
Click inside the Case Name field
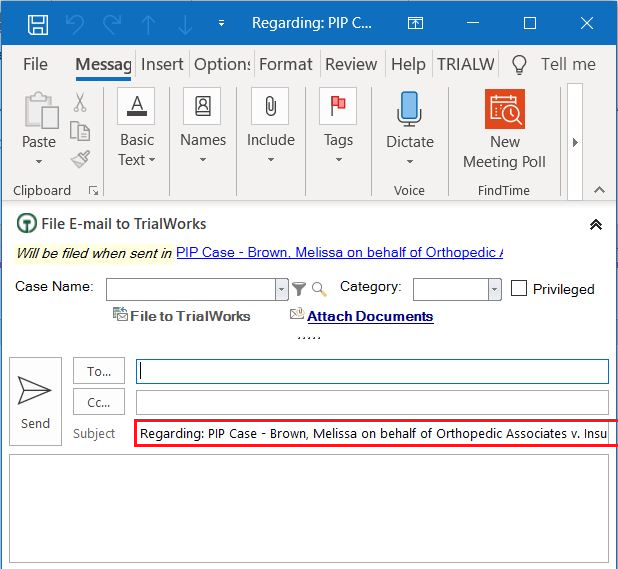coord(191,289)
